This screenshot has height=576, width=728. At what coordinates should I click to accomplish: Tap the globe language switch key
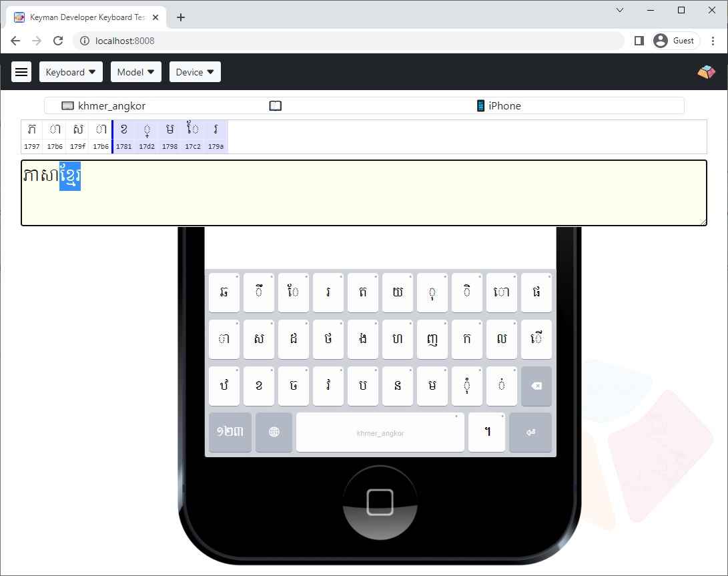point(274,432)
